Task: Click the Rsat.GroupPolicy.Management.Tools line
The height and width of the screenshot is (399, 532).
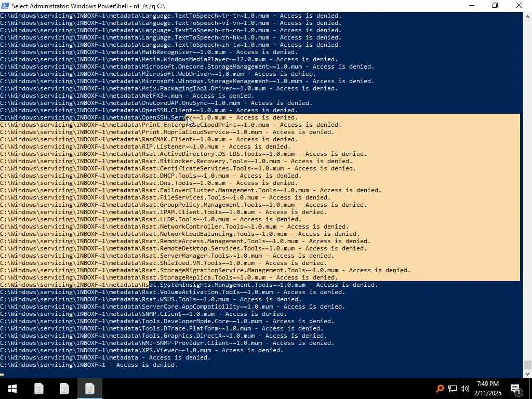Action: pos(183,205)
